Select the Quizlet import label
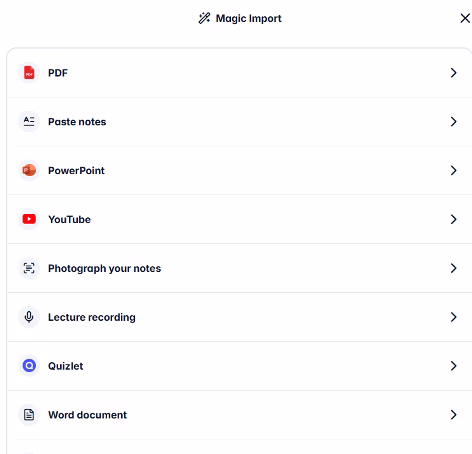Viewport: 472px width, 454px height. pyautogui.click(x=66, y=366)
